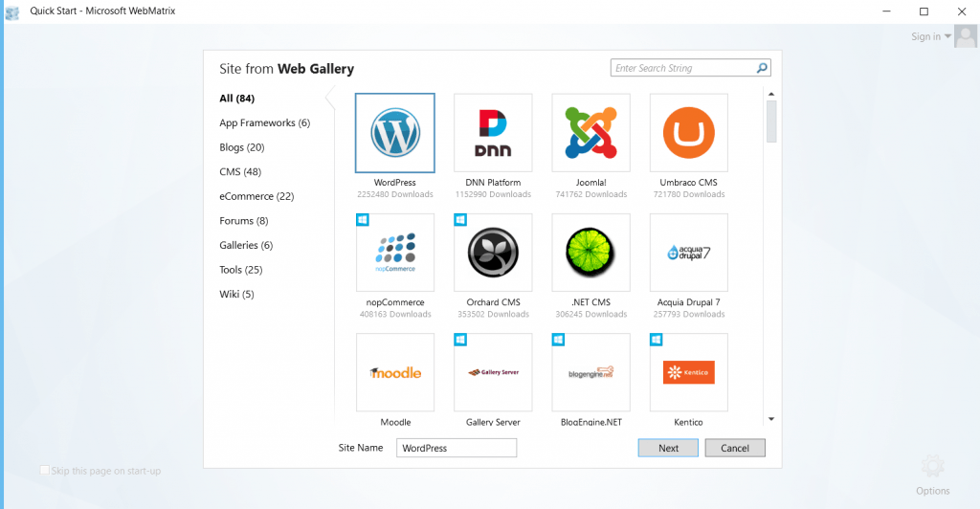Pick the BlogEngine.NET logo tile
This screenshot has height=509, width=980.
coord(591,372)
